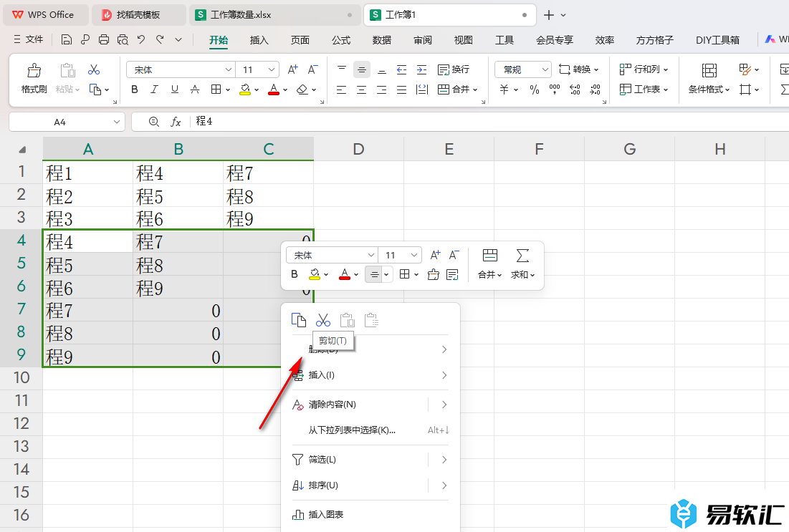The image size is (789, 532).
Task: Click the decrease indent icon
Action: pos(401,70)
